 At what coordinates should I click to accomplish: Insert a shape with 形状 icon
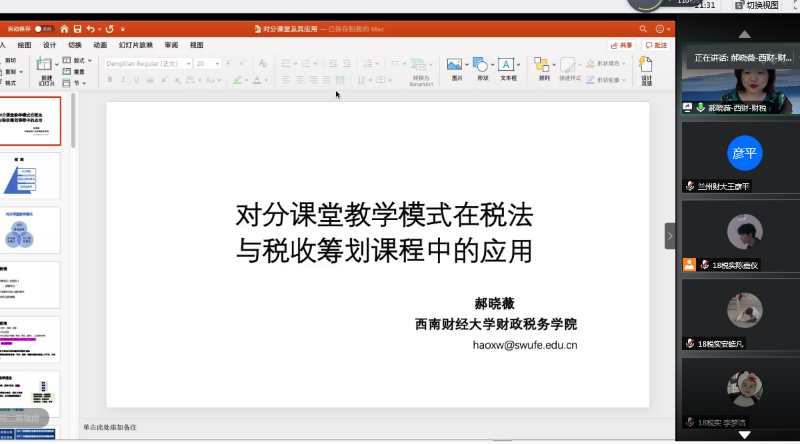(x=480, y=64)
